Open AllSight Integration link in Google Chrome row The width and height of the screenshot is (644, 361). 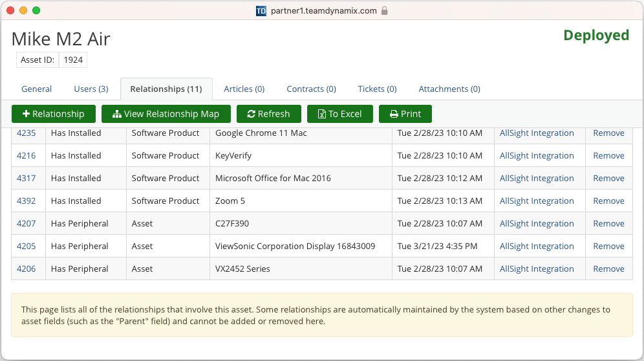click(537, 133)
